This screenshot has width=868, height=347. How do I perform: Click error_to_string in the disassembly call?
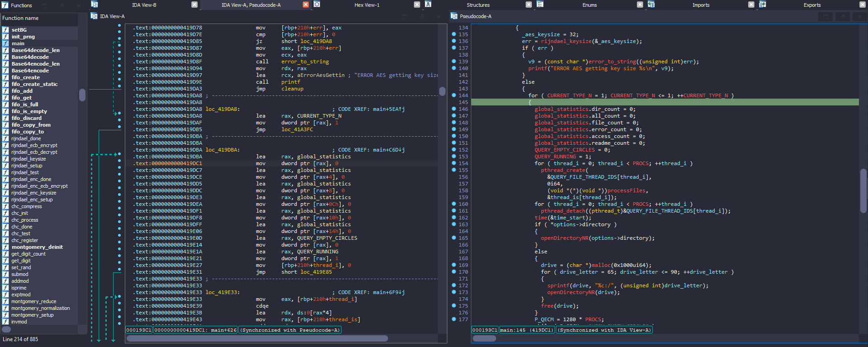(x=305, y=62)
